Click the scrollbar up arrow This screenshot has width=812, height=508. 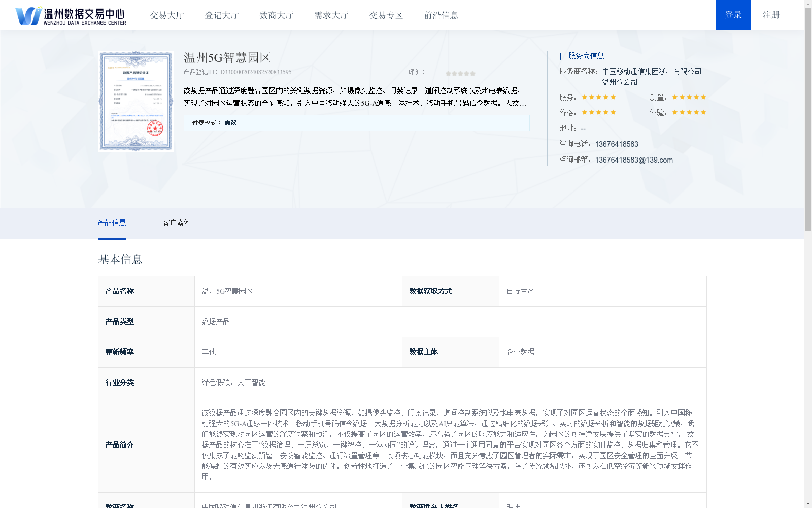[x=808, y=3]
